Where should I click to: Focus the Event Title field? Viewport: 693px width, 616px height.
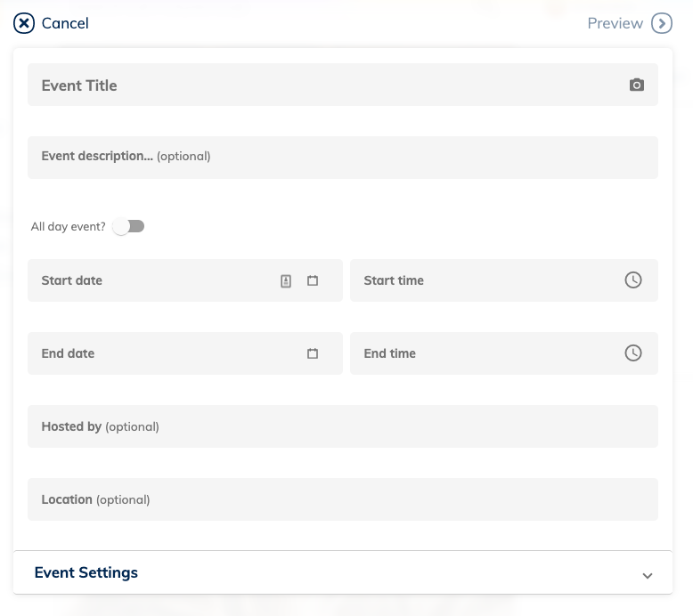[343, 85]
